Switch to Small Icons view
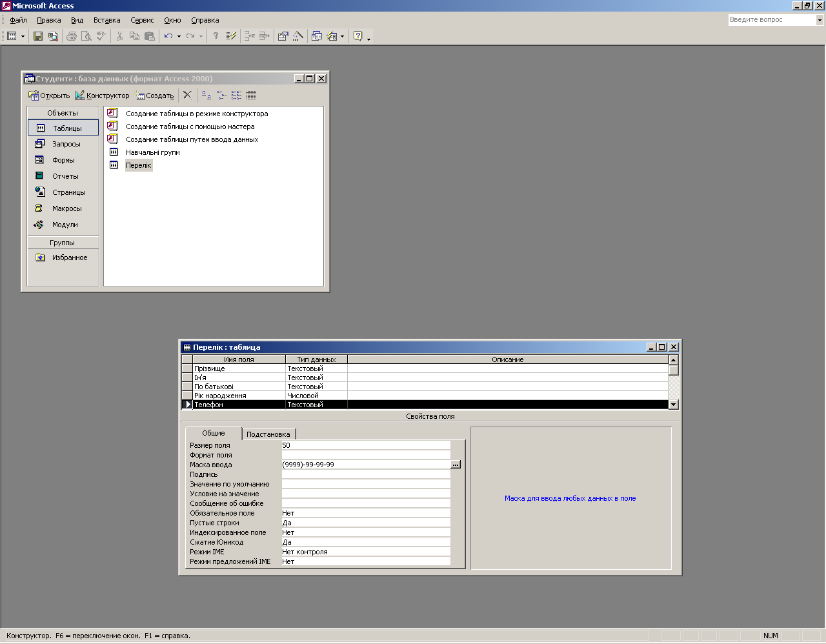The width and height of the screenshot is (826, 644). (x=221, y=95)
